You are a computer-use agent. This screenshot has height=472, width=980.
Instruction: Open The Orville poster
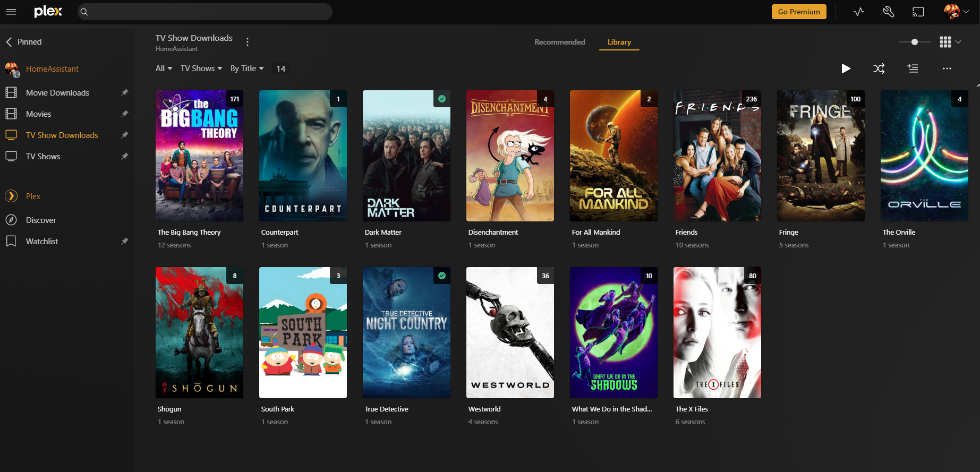tap(924, 156)
